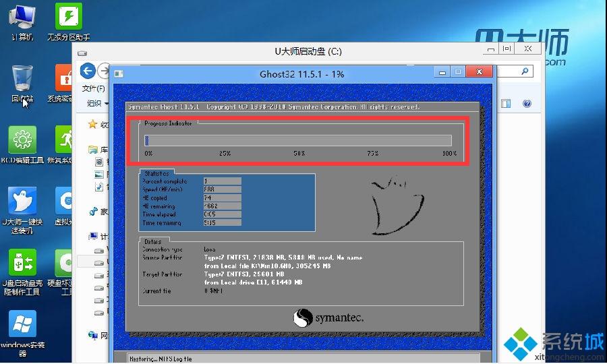The image size is (607, 364).
Task: Click the Time elapsed value field
Action: tap(222, 214)
